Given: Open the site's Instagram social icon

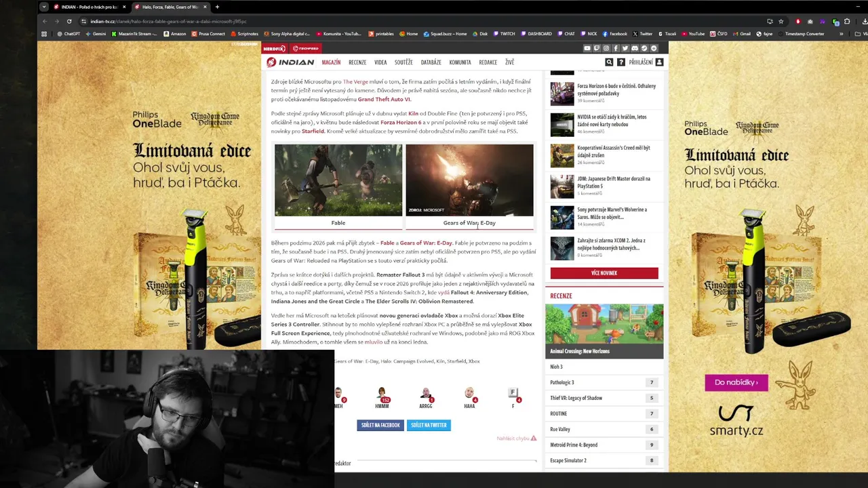Looking at the screenshot, I should click(606, 48).
